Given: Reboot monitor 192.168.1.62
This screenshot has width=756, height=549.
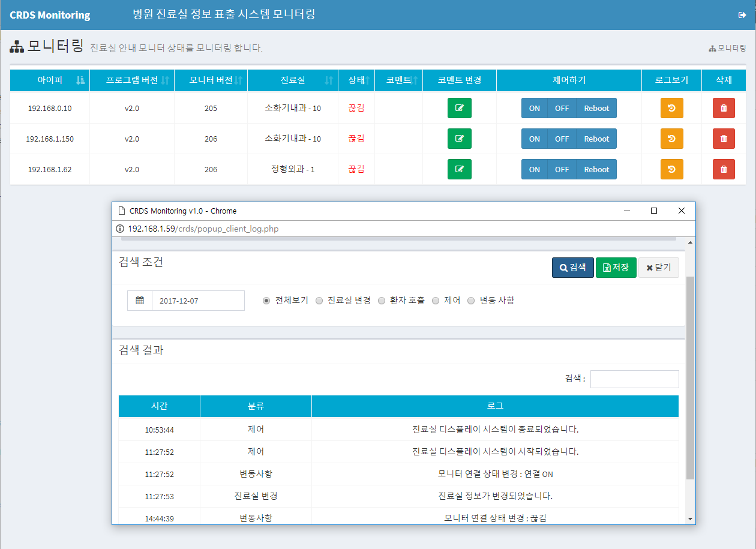Looking at the screenshot, I should (x=596, y=169).
